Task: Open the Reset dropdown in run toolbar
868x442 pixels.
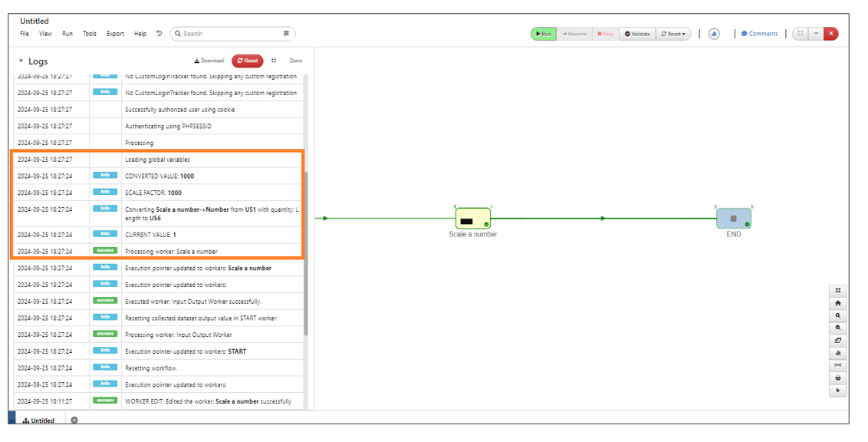Action: 673,34
